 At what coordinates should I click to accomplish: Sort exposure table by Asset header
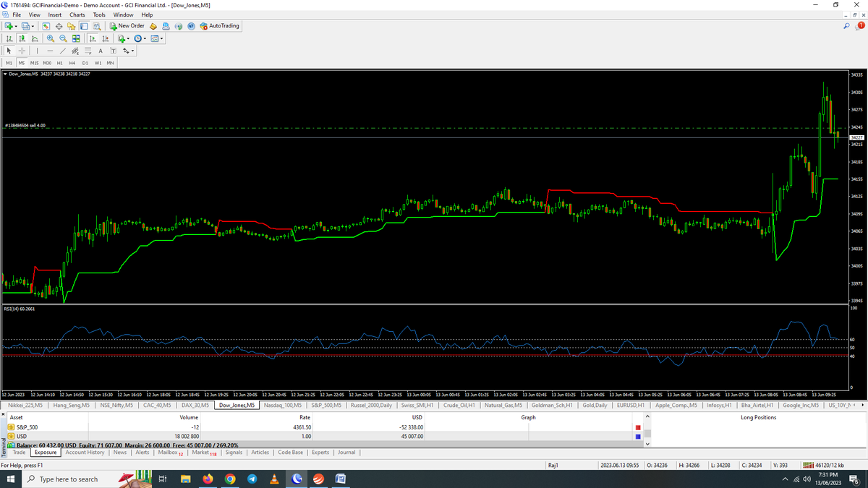click(x=16, y=417)
